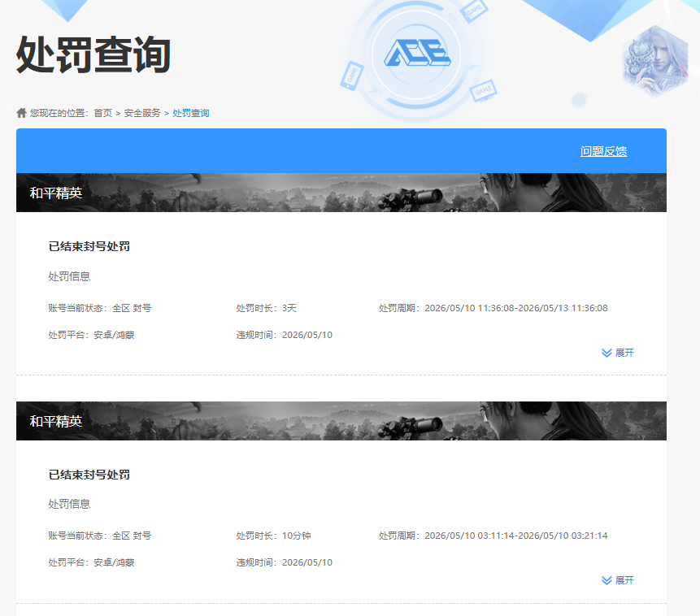This screenshot has width=700, height=616.
Task: Select period 2026/05/10 11:36:08-2026/05/13 11:36:08
Action: pos(516,308)
